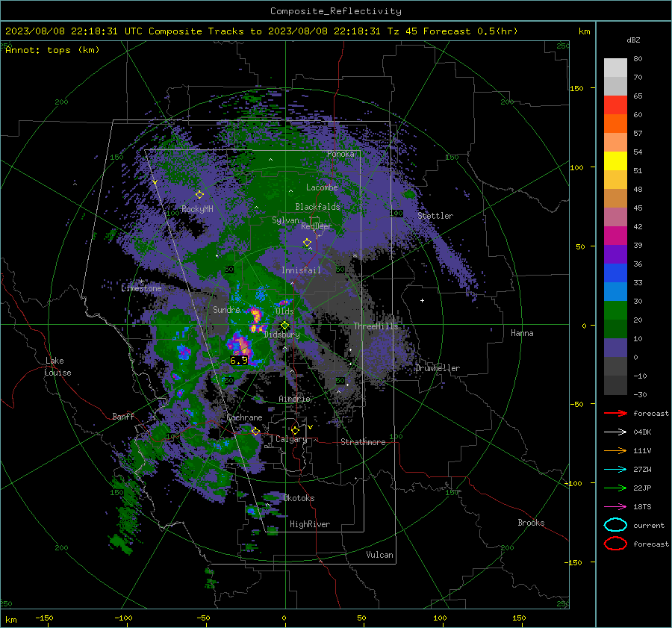Screen dimensions: 672x628
Task: Click the yellow diamond marker below RedDeer
Action: coord(307,243)
